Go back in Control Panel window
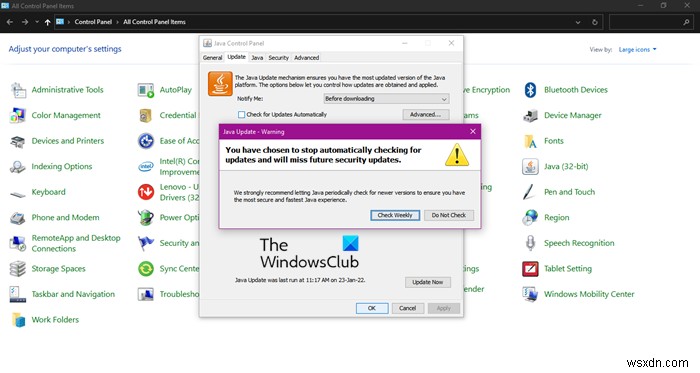Screen dimensions: 700x373 coord(10,22)
